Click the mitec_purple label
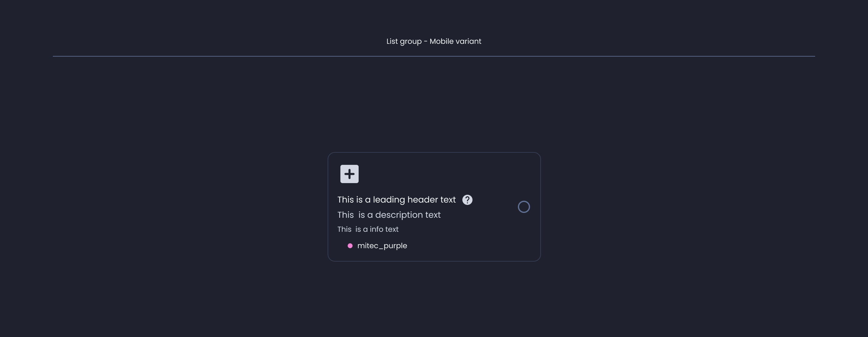Screen dimensions: 868x337 [x=382, y=246]
